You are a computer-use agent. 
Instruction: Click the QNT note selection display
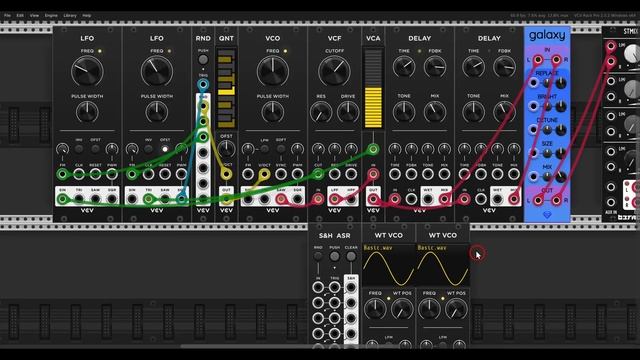(226, 89)
